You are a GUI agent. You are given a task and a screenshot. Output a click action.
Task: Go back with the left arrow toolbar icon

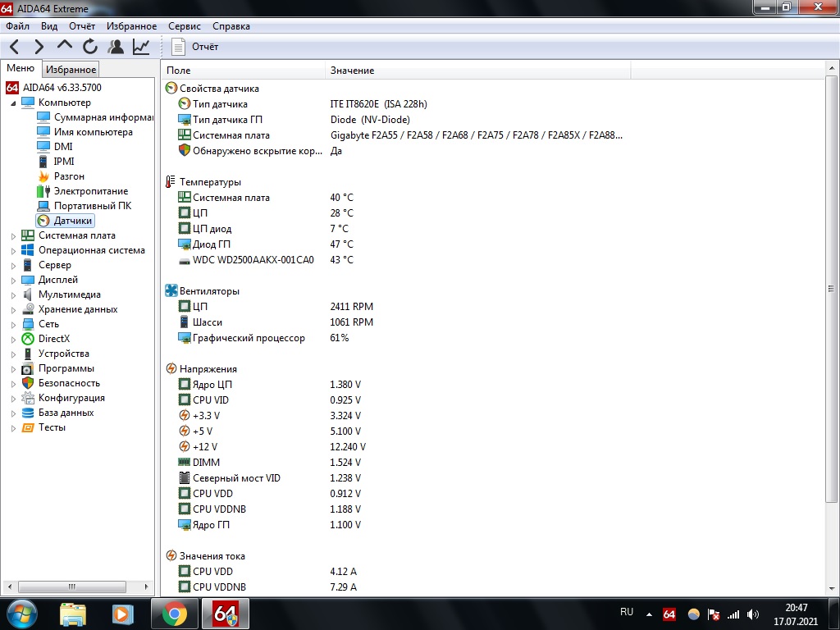[15, 47]
